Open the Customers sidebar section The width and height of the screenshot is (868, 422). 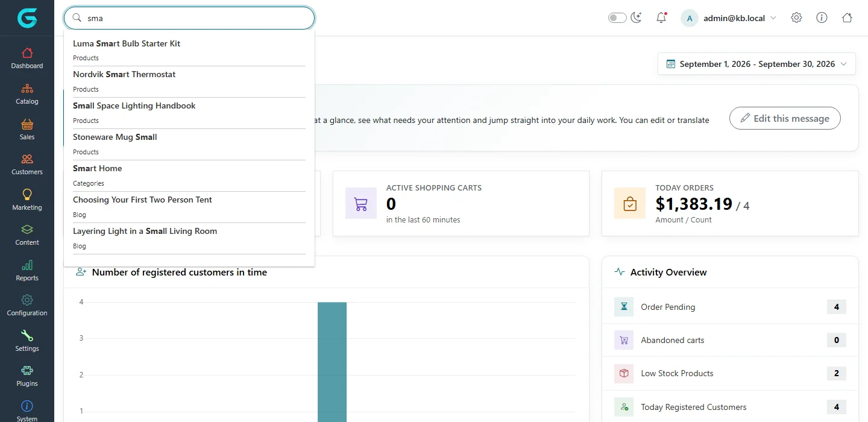[x=27, y=165]
